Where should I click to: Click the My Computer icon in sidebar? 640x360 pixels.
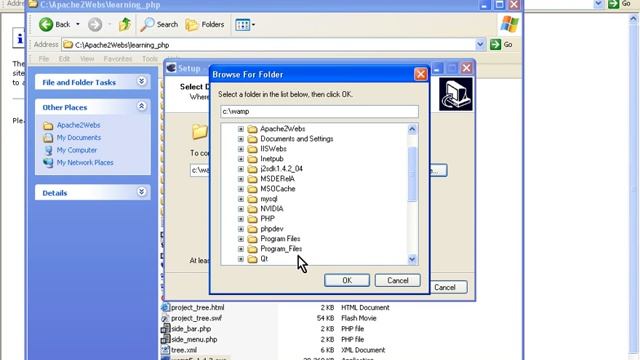point(48,150)
